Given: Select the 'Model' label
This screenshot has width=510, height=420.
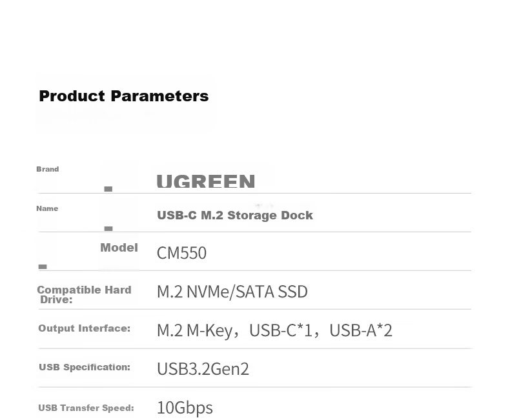Looking at the screenshot, I should tap(119, 248).
